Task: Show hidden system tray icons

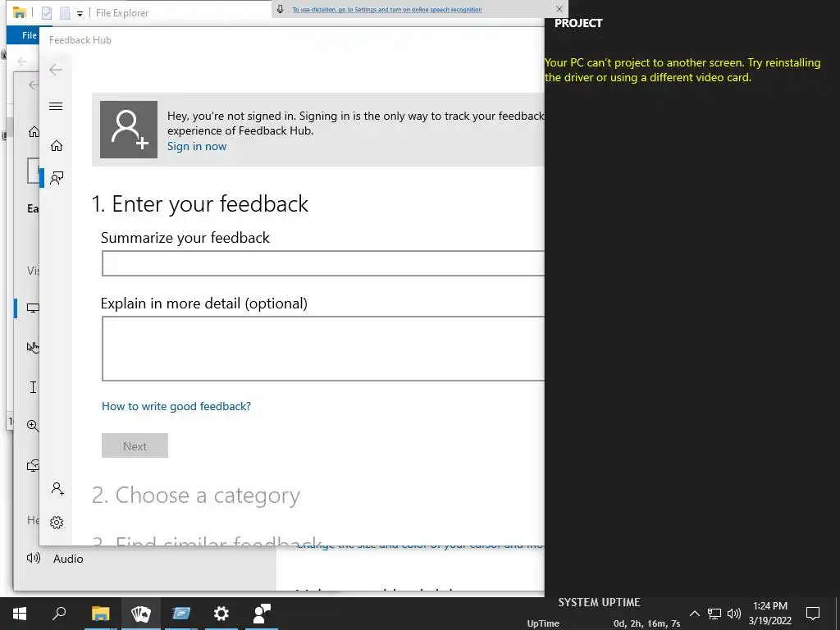Action: pos(694,614)
